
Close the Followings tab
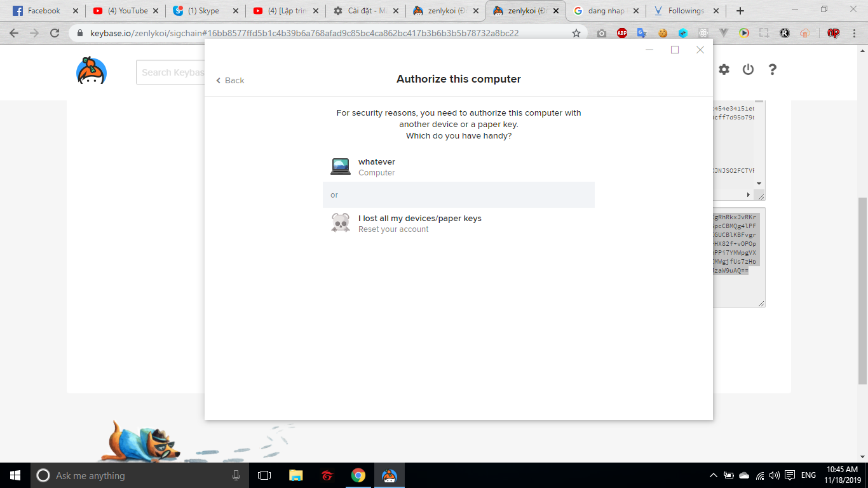tap(716, 11)
